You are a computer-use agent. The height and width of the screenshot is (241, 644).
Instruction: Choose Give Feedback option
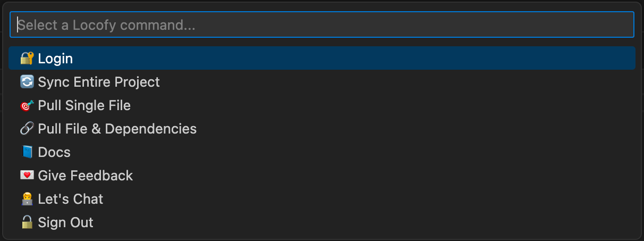click(x=86, y=176)
